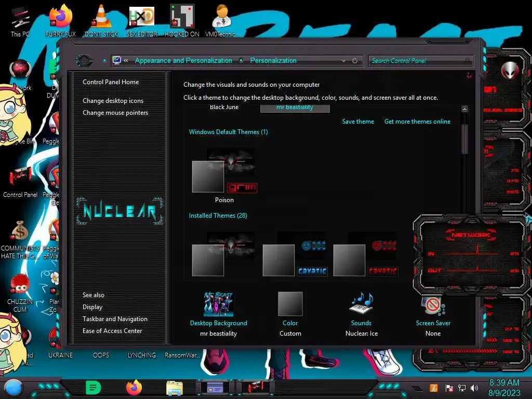Select the Poison theme thumbnail
The width and height of the screenshot is (532, 399).
pyautogui.click(x=224, y=171)
